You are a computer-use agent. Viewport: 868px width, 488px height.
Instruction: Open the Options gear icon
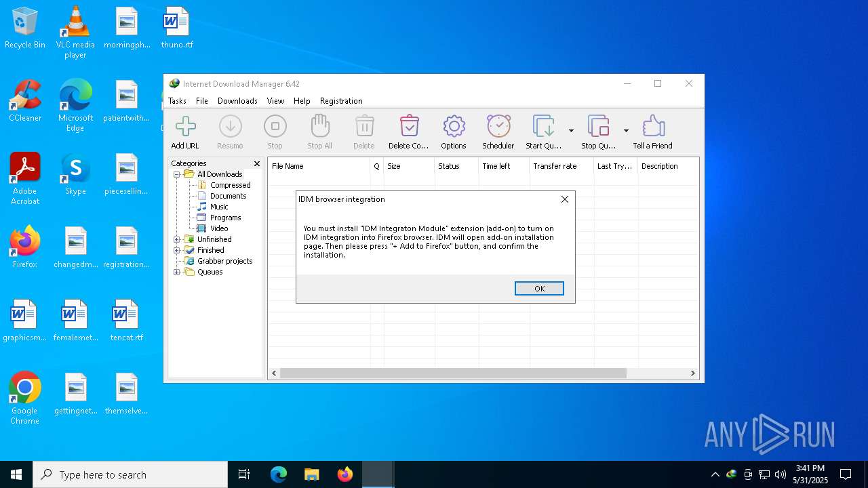[454, 127]
